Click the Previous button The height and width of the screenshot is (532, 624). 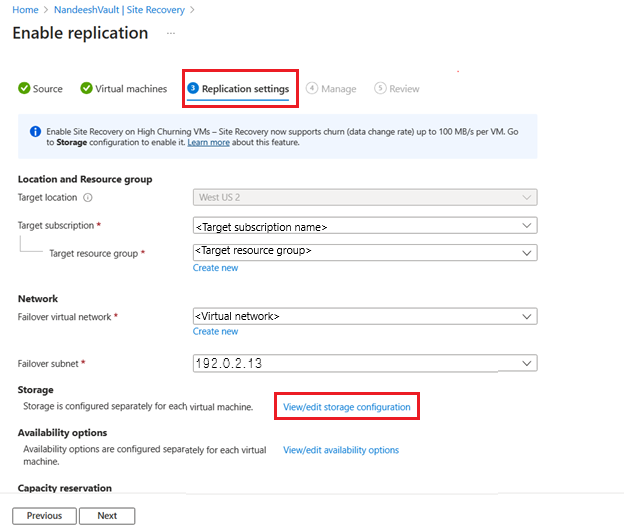point(44,516)
